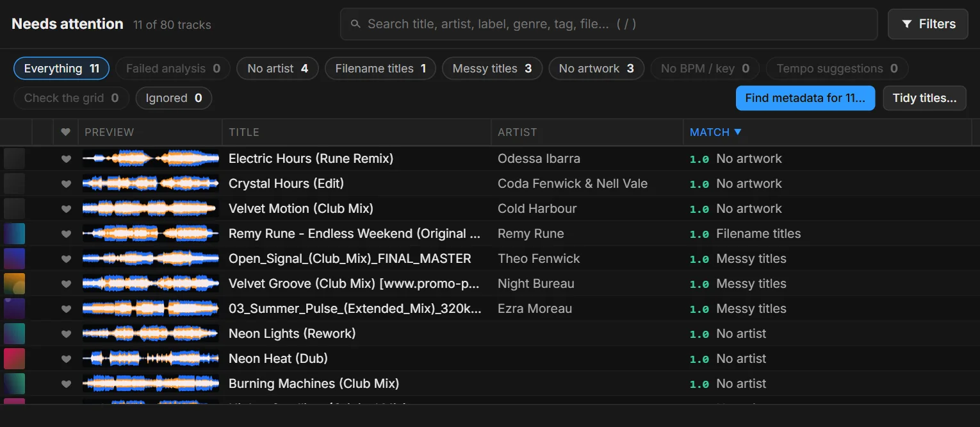Screen dimensions: 980x427
Task: Toggle heart for Crystal Hours (Edit)
Action: (66, 184)
